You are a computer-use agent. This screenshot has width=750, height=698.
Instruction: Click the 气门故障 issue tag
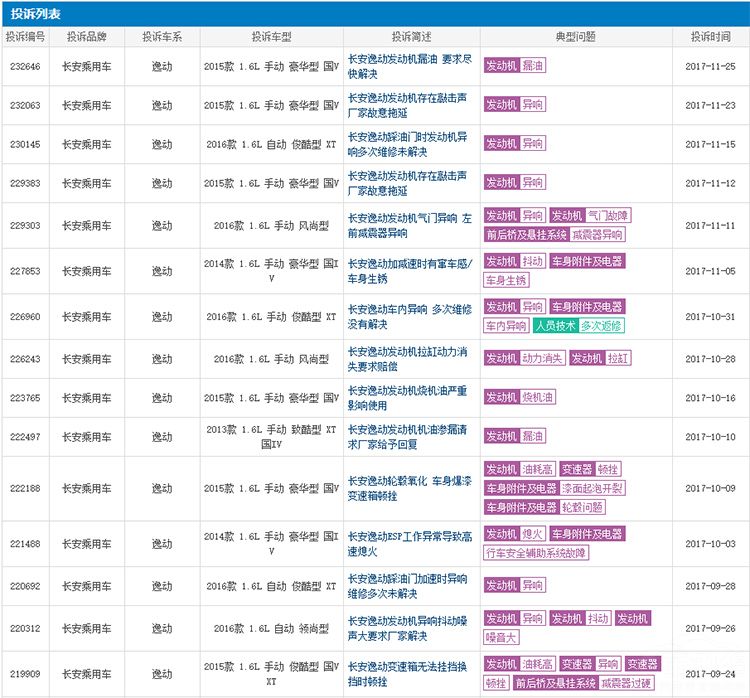coord(608,216)
